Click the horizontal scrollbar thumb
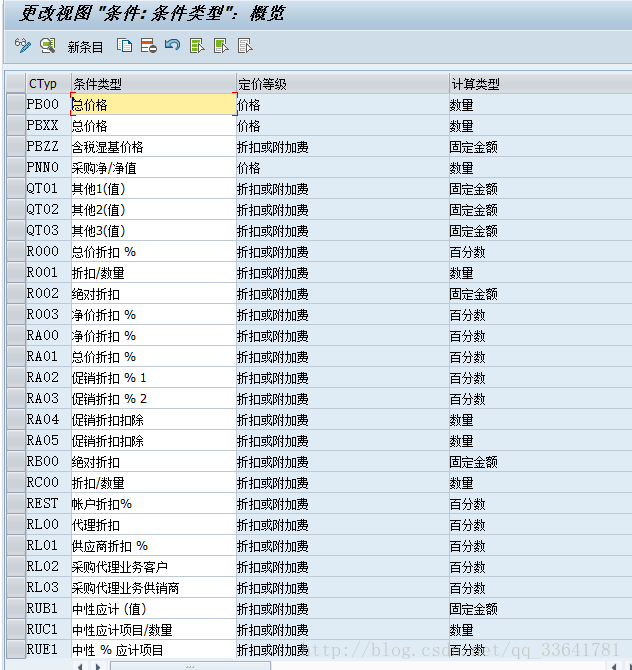 tap(190, 666)
